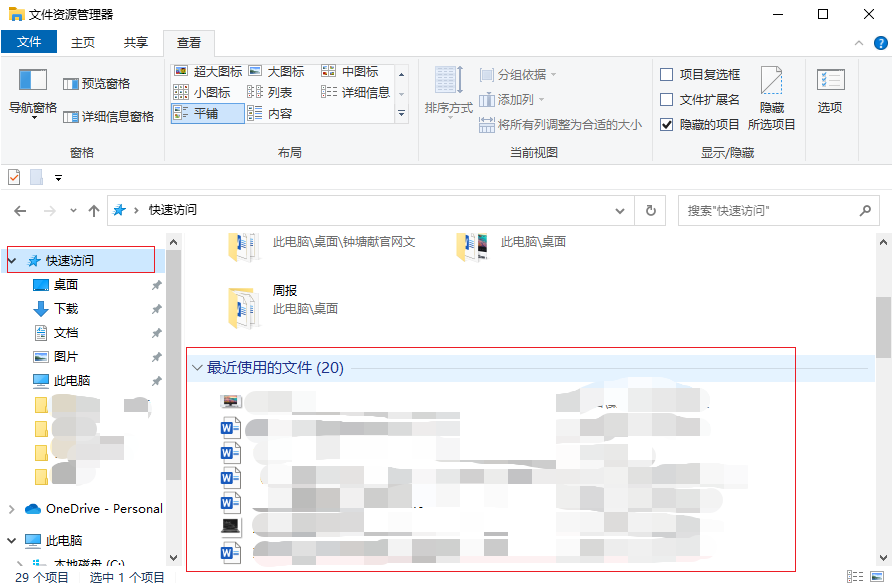The width and height of the screenshot is (893, 587).
Task: Click the main file list vertical scrollbar
Action: (883, 400)
